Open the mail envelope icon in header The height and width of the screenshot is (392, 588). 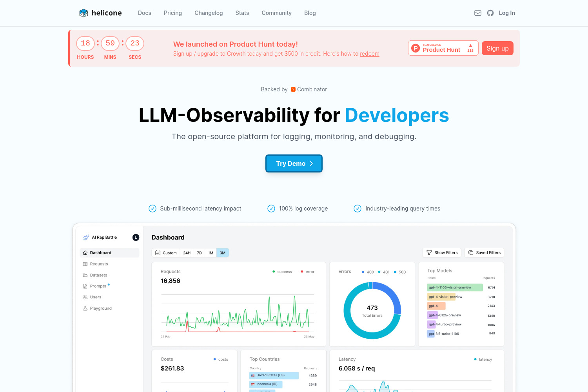pyautogui.click(x=478, y=13)
